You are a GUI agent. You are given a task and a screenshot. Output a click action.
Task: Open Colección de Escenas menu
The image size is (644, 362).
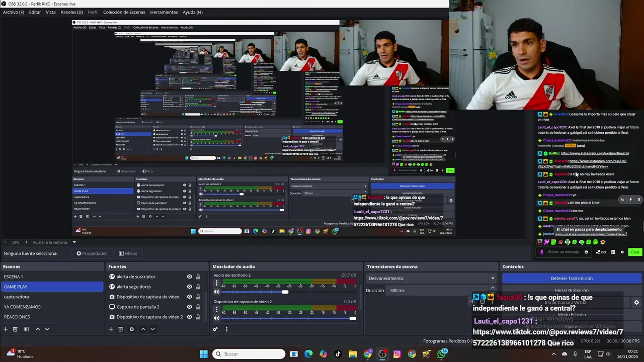click(x=124, y=12)
